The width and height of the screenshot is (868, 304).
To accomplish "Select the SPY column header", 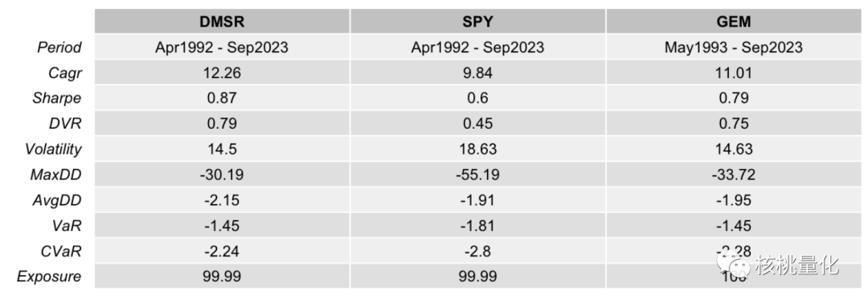I will click(x=477, y=23).
